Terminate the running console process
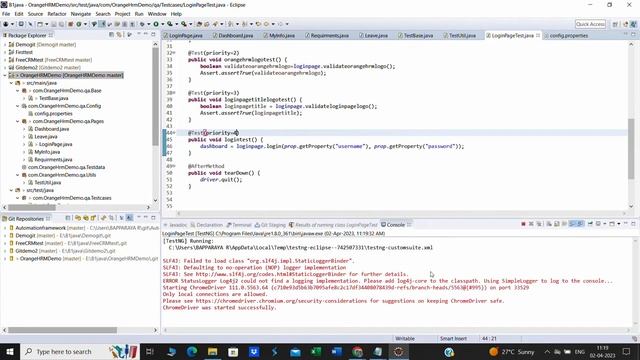The width and height of the screenshot is (640, 360). pyautogui.click(x=523, y=224)
